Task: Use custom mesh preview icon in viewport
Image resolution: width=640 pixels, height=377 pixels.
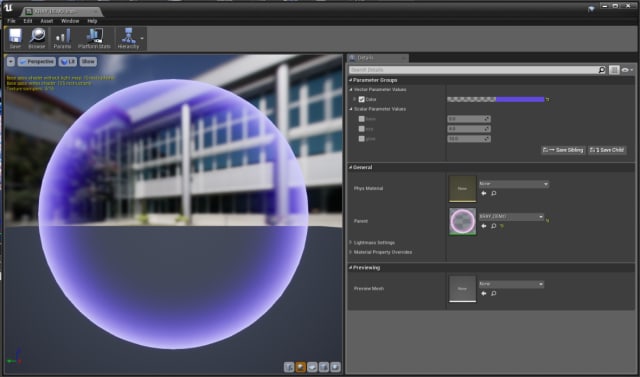Action: coord(335,367)
